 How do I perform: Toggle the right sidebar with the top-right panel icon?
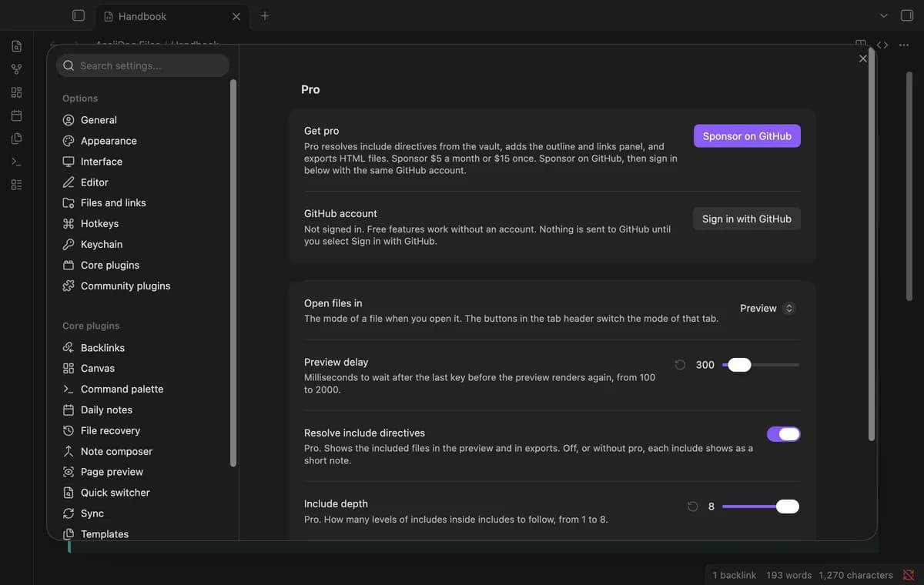coord(907,15)
